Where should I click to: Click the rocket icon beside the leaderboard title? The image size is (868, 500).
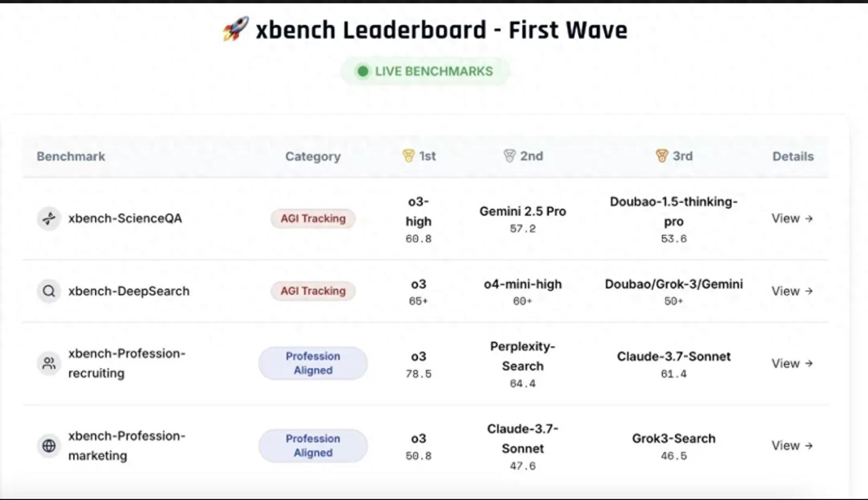point(235,29)
